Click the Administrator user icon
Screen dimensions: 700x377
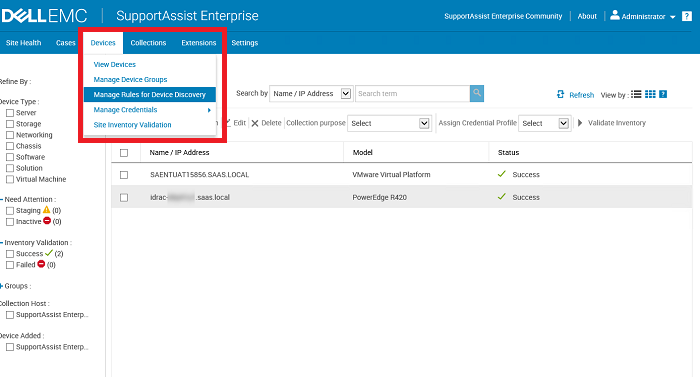[615, 15]
